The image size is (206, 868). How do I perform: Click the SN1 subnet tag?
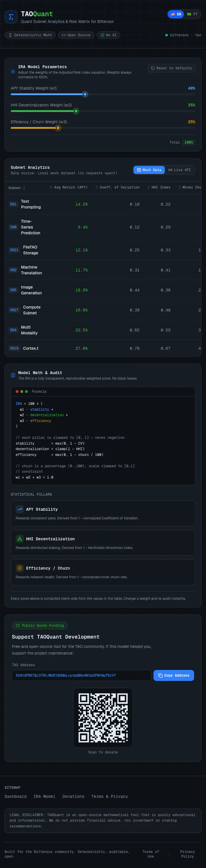point(13,204)
